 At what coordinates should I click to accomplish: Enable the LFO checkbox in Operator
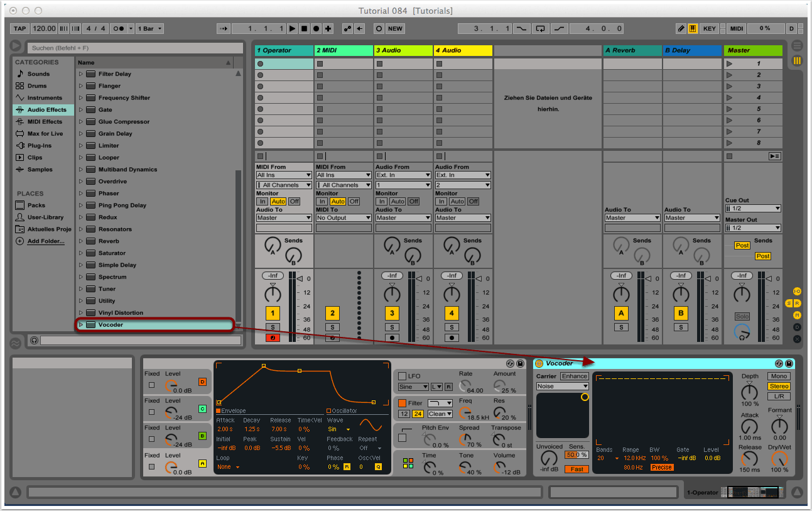pos(402,376)
